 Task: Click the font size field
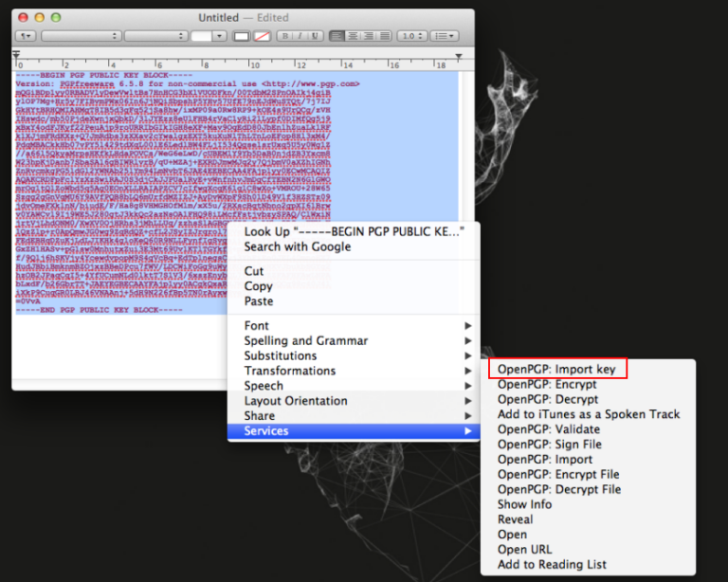(202, 36)
